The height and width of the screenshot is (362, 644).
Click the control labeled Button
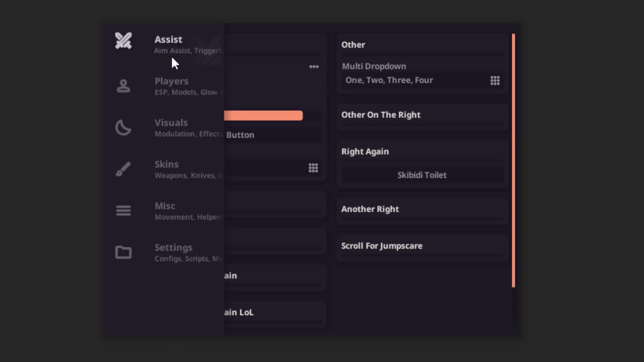click(240, 135)
